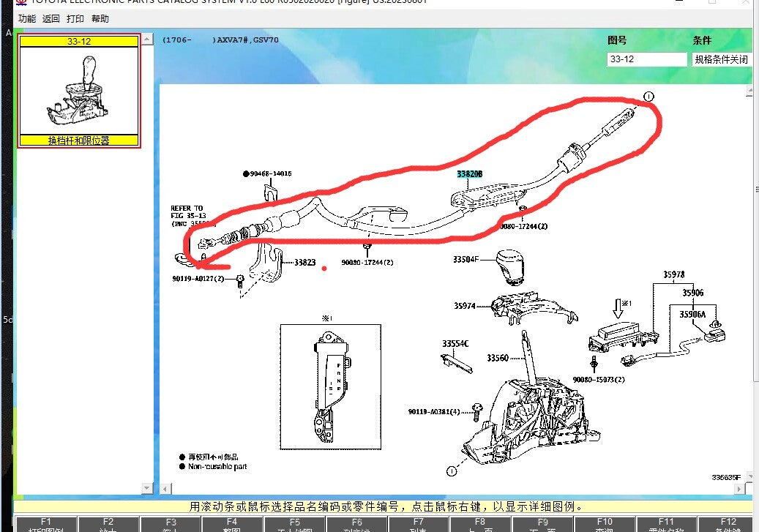The image size is (759, 532).
Task: Open the 帮助 menu
Action: [x=100, y=19]
